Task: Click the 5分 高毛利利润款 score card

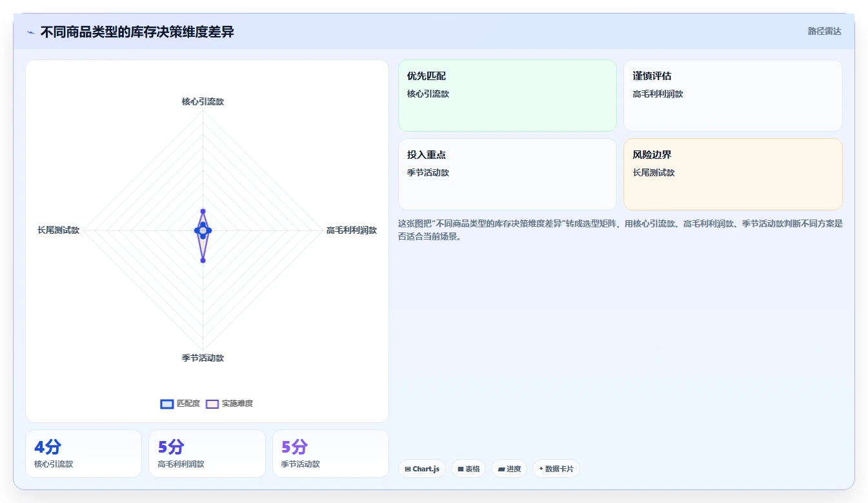Action: [x=207, y=453]
